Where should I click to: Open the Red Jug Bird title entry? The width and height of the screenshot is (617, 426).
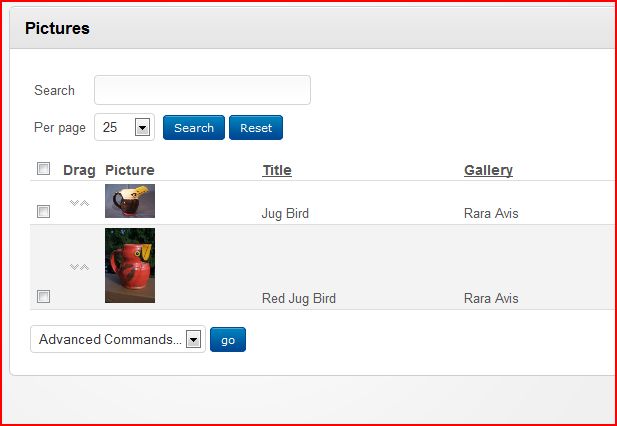pos(299,299)
